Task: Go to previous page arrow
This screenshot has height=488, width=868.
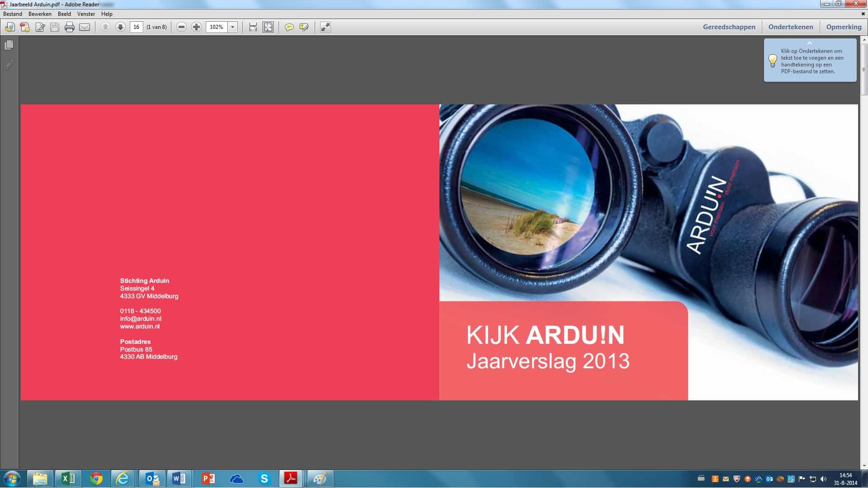Action: click(105, 27)
